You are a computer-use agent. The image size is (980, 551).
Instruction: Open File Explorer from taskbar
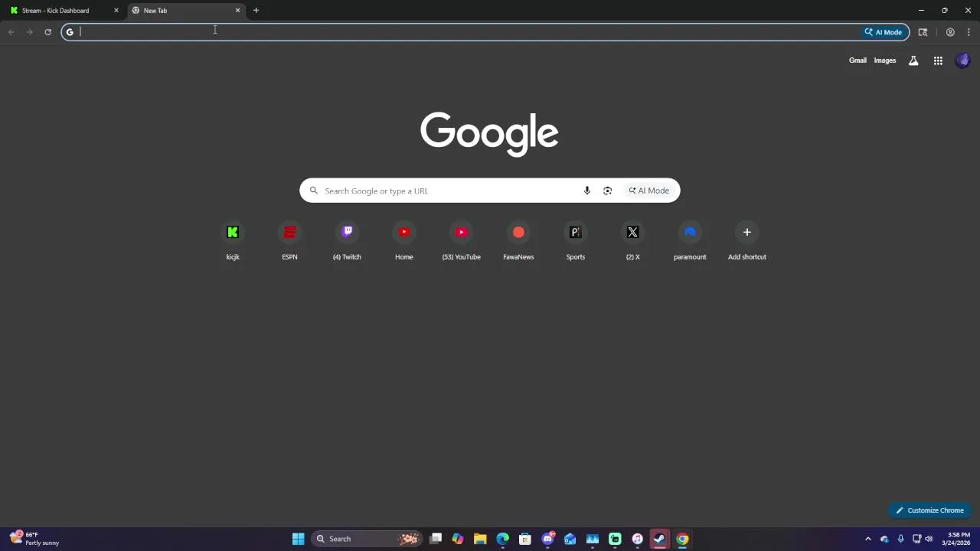point(480,539)
